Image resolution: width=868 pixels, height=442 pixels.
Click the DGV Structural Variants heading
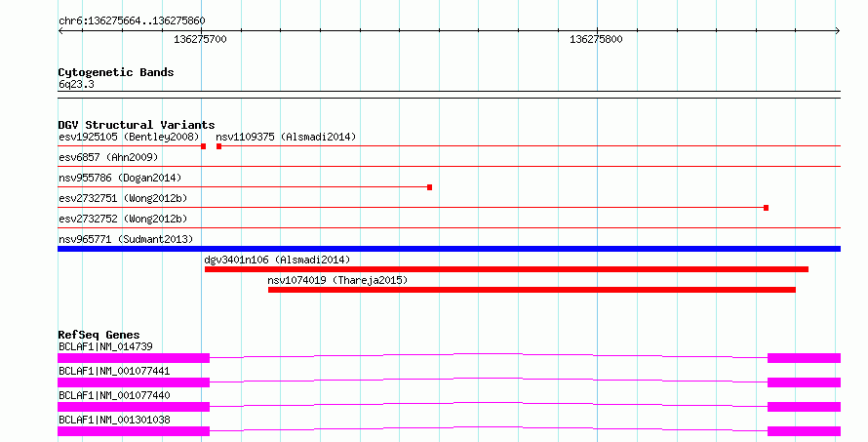pos(137,125)
